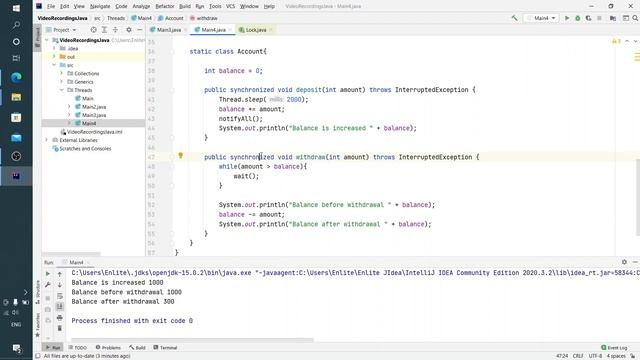Open the Navigate menu
The image size is (640, 360).
pos(100,6)
